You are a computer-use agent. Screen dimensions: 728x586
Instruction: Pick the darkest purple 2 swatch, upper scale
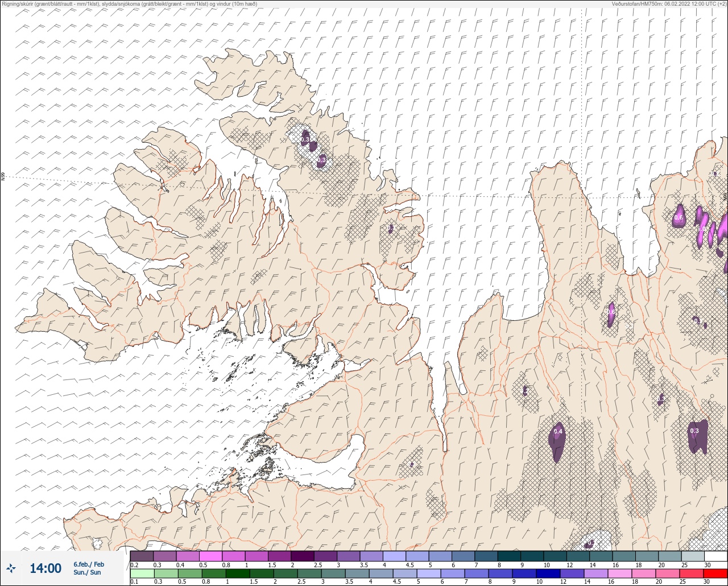pos(303,556)
